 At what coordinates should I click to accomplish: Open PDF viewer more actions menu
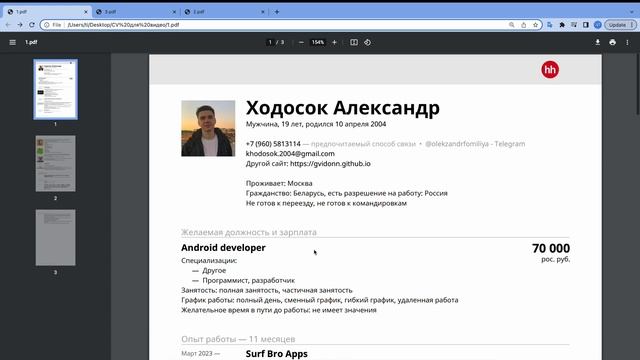[627, 42]
